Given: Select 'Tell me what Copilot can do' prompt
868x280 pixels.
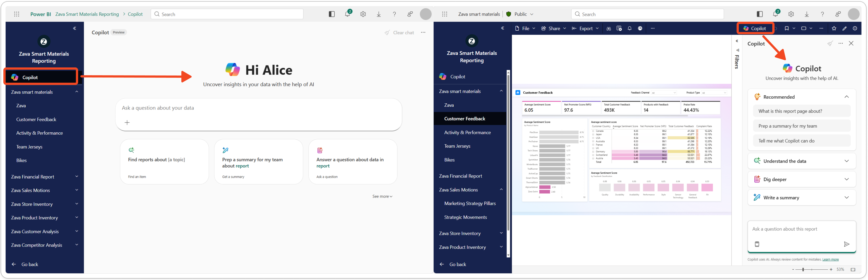Looking at the screenshot, I should tap(802, 141).
